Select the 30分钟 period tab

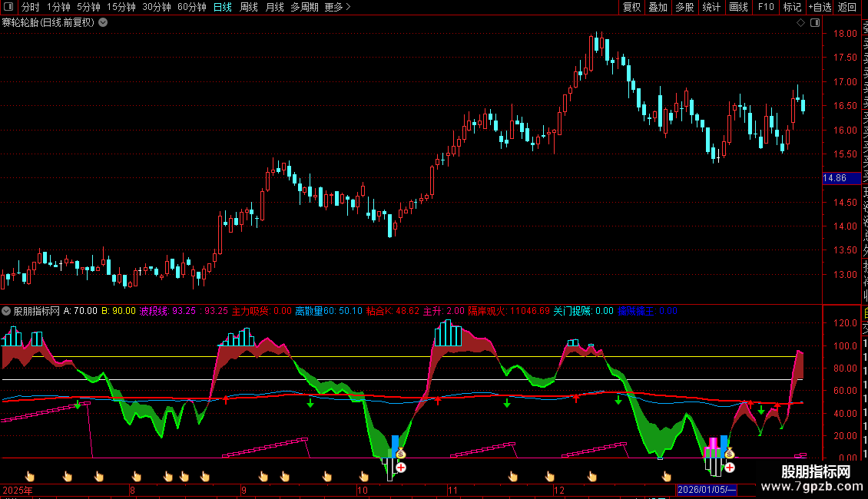pos(157,7)
